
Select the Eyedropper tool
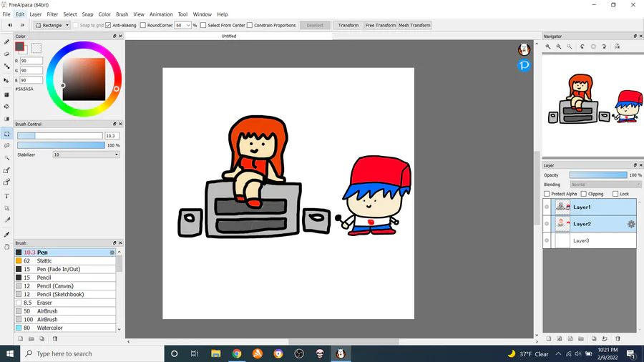6,235
